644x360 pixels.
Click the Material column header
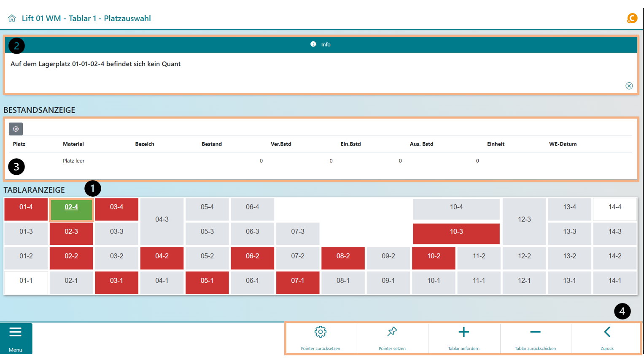[x=73, y=144]
